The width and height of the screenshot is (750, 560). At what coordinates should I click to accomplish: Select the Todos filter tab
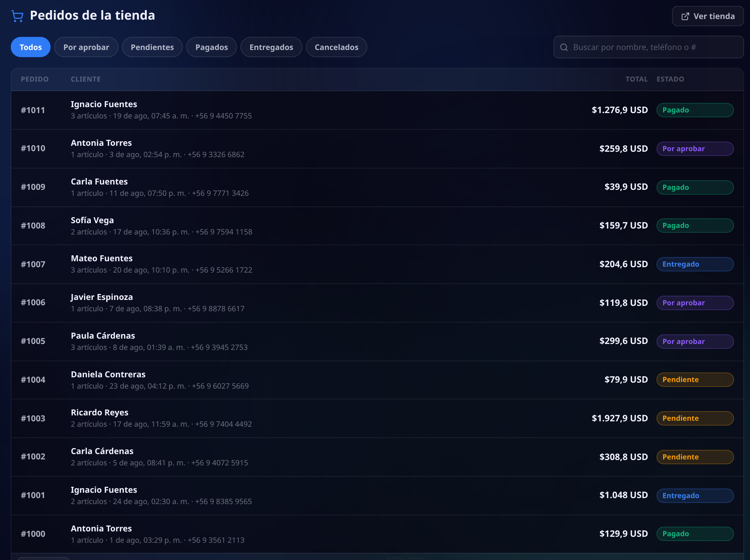(x=31, y=47)
